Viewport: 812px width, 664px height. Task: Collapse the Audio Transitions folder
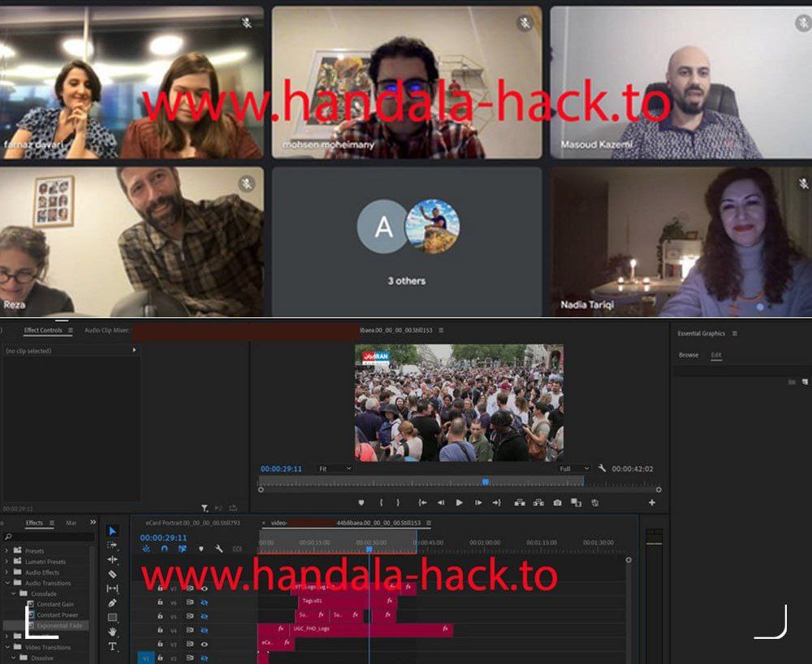[x=7, y=583]
